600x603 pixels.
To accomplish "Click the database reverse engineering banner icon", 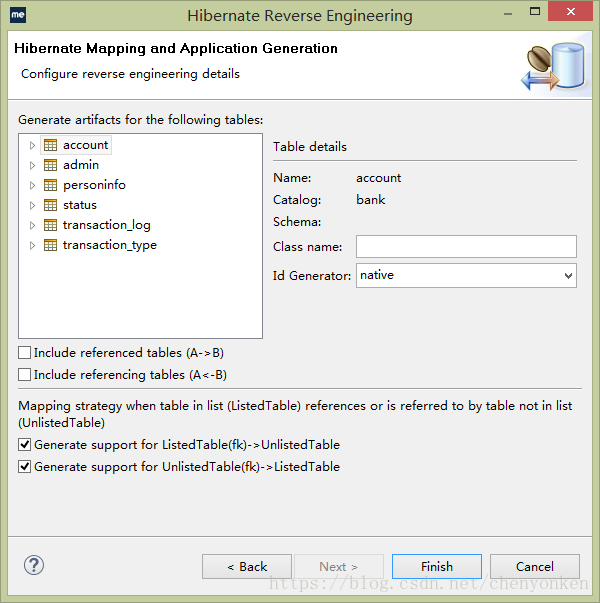I will (553, 67).
